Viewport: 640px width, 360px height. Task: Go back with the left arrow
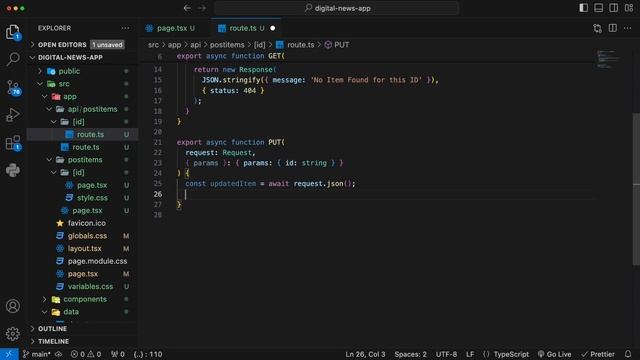[x=187, y=8]
